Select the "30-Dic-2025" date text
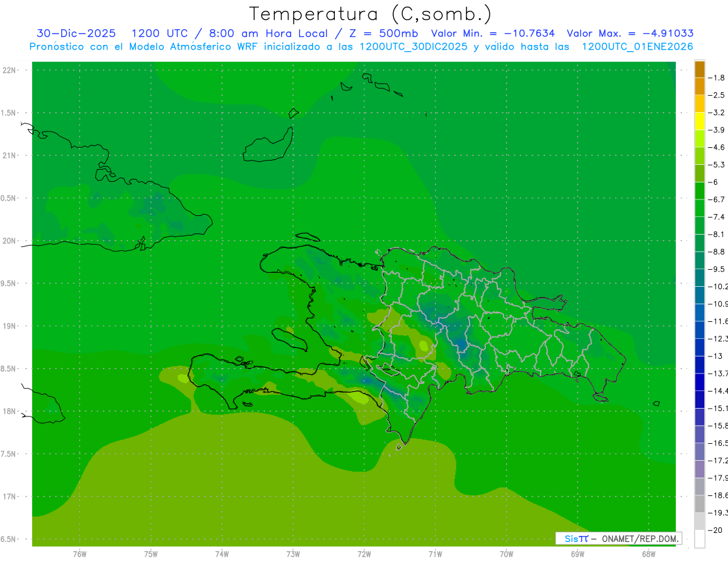 click(78, 33)
